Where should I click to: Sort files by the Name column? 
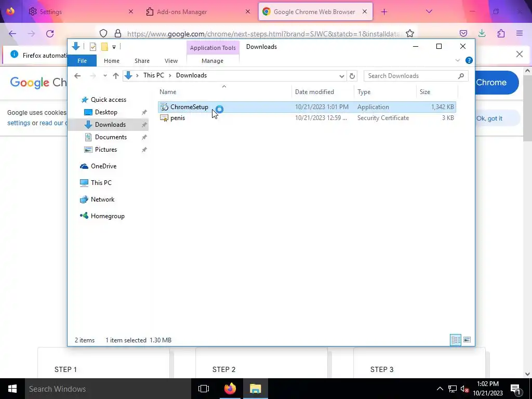point(224,92)
